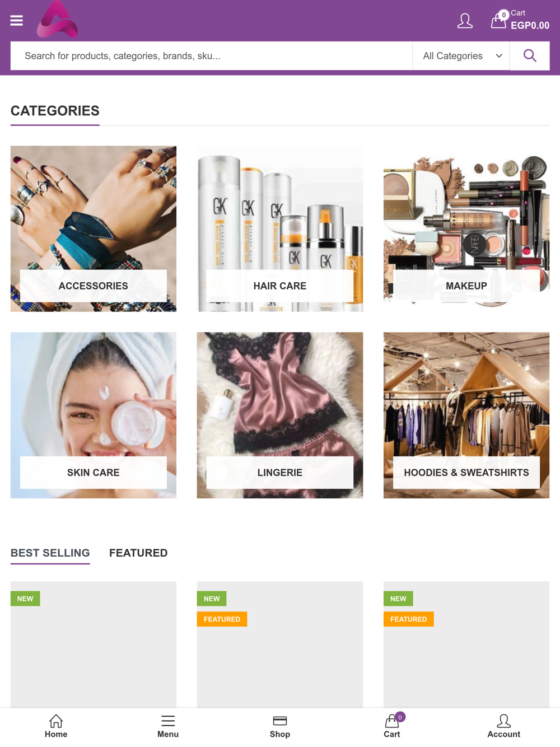Go to Home in the bottom bar
This screenshot has width=560, height=747.
tap(56, 726)
